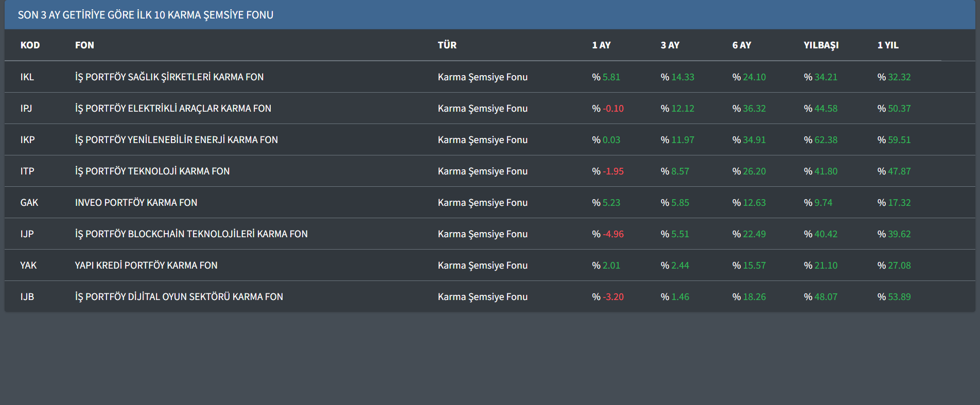Click the IJB fund code
980x405 pixels.
coord(27,297)
